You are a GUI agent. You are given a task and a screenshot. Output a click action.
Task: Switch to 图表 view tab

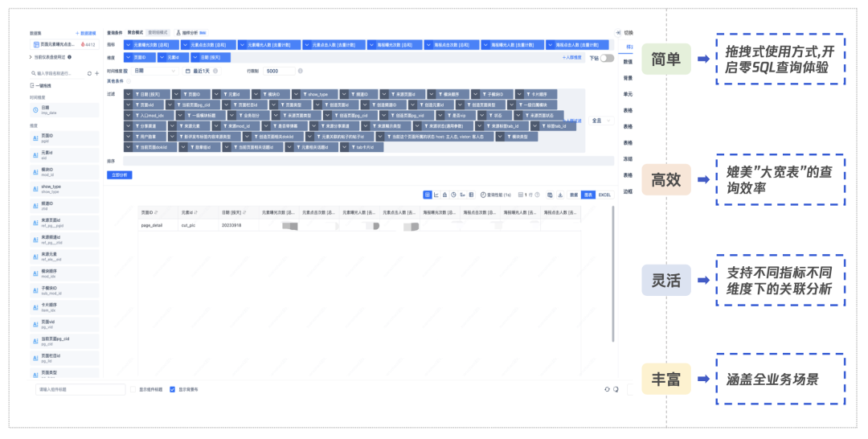[x=588, y=195]
